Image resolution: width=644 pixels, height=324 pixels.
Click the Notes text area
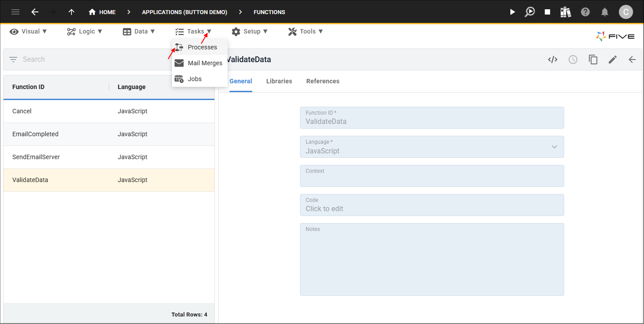432,259
